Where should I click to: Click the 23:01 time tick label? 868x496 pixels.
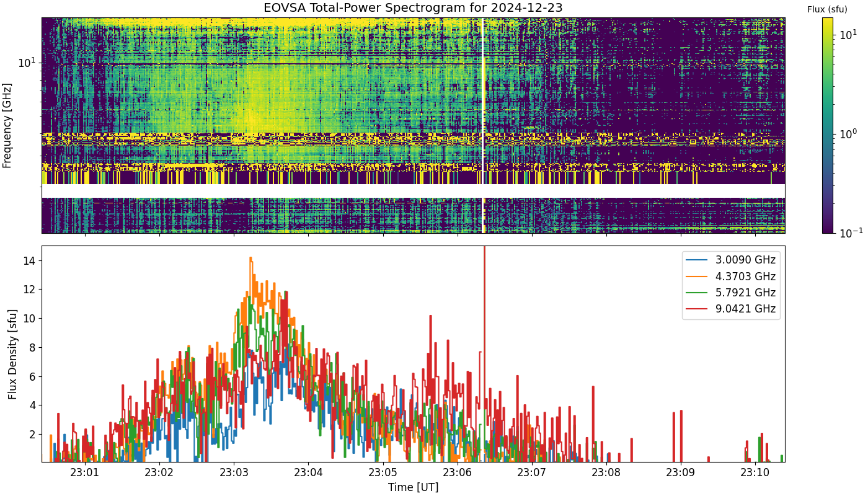pos(85,473)
